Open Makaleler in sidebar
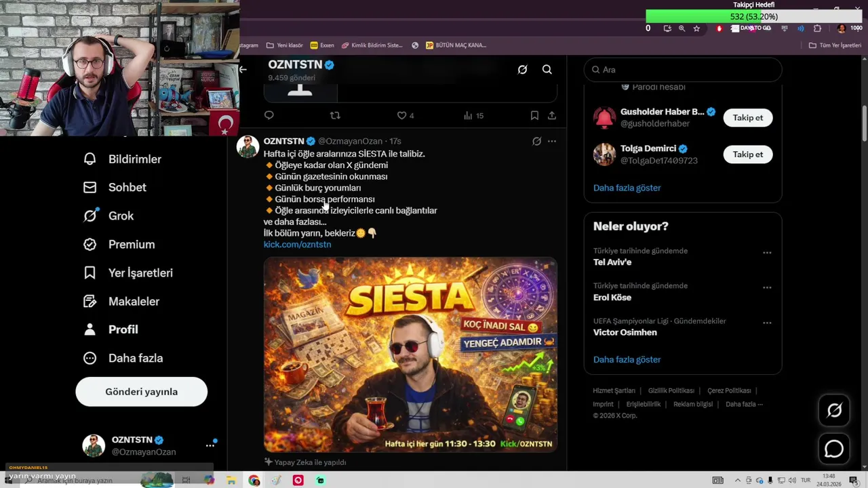Screen dimensions: 868x488 [x=121, y=302]
